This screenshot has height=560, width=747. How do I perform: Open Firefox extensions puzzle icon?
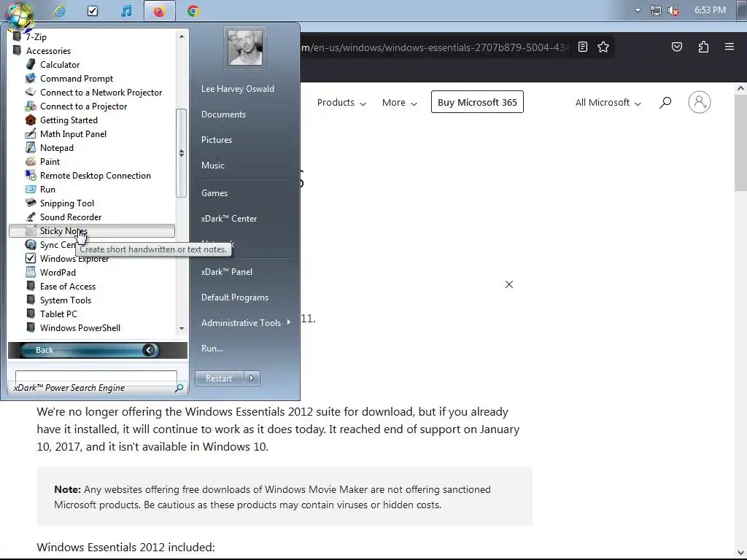(x=703, y=47)
